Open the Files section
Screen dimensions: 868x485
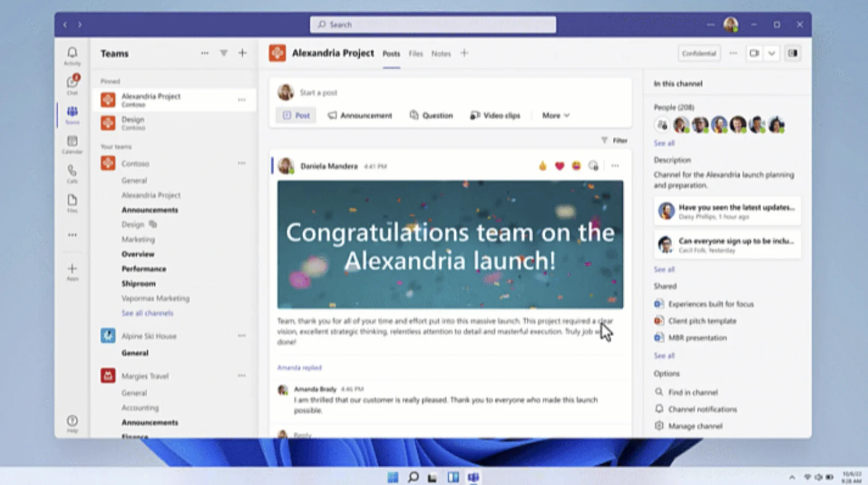(x=72, y=203)
